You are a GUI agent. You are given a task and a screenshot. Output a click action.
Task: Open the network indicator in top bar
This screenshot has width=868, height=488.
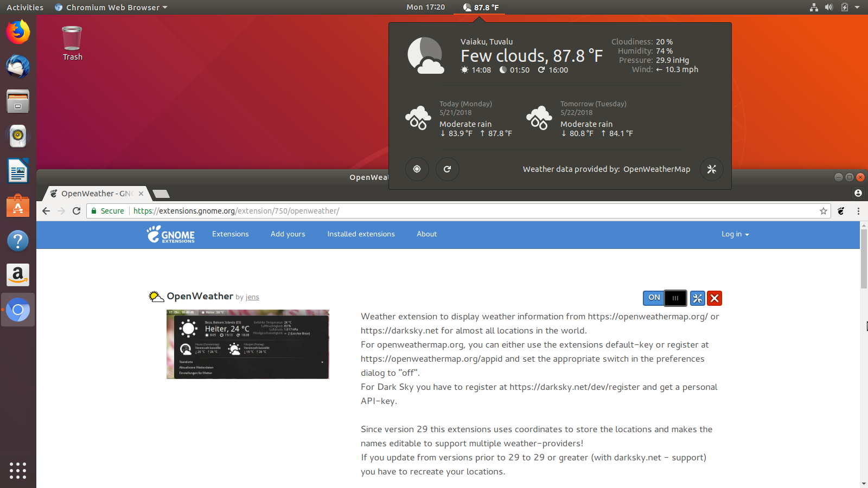[x=814, y=7]
